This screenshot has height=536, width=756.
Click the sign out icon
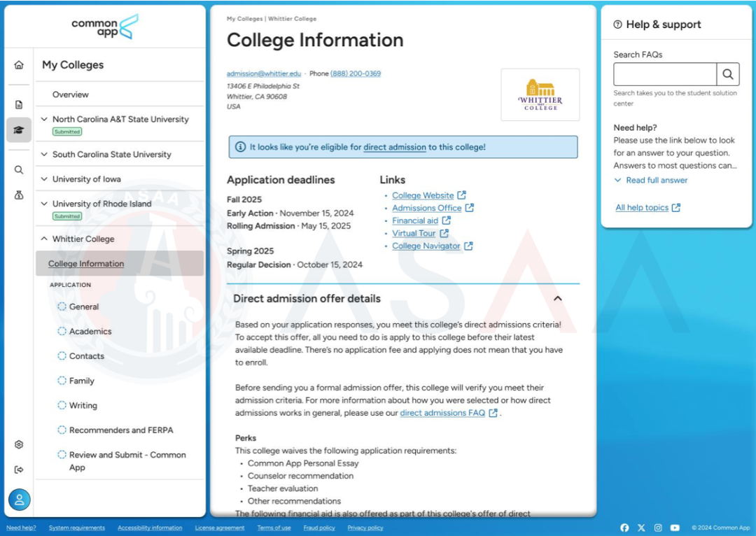19,470
